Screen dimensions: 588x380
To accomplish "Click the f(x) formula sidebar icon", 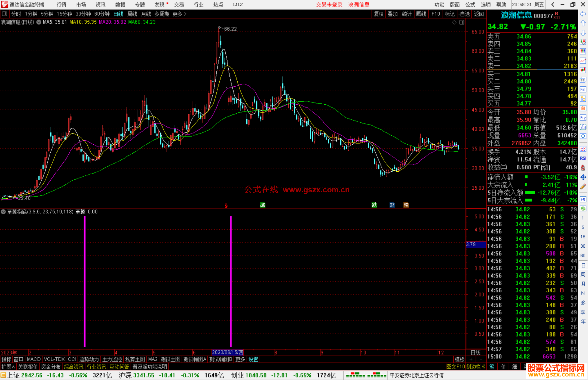I will pyautogui.click(x=583, y=127).
